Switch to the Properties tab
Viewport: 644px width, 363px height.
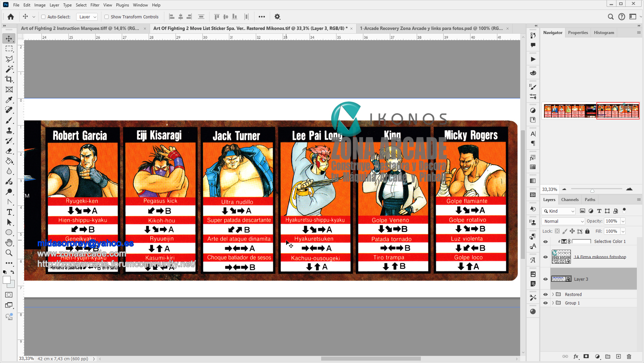578,33
